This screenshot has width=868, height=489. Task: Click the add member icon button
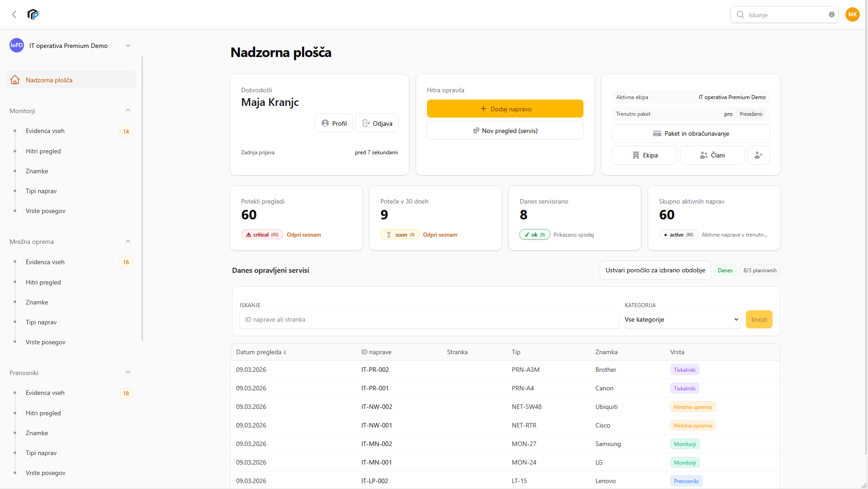point(758,155)
